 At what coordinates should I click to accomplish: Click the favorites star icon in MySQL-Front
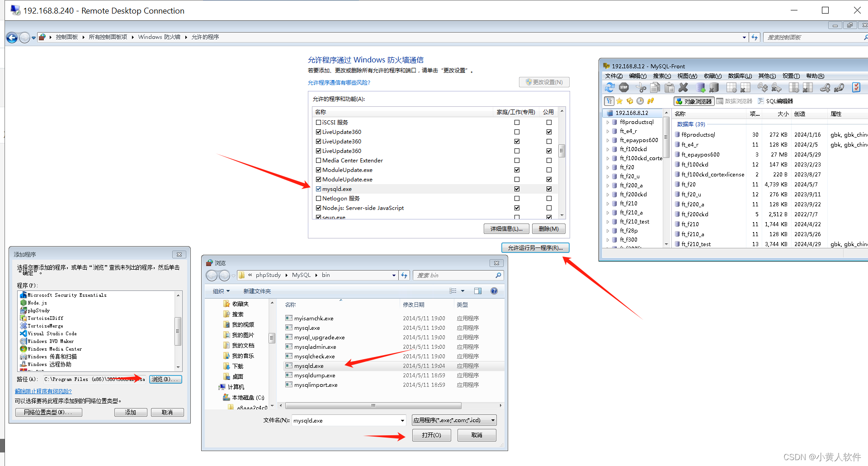(619, 101)
